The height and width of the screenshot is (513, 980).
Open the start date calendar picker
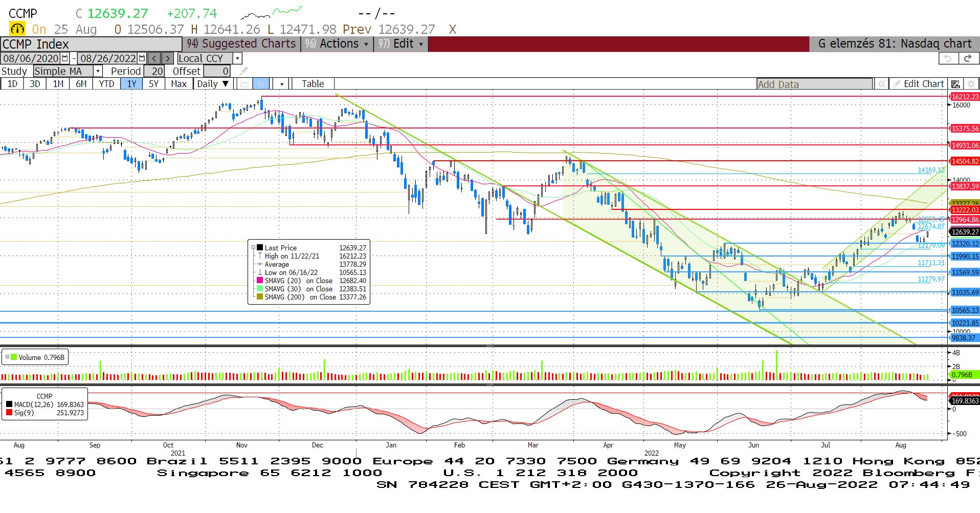coord(65,58)
